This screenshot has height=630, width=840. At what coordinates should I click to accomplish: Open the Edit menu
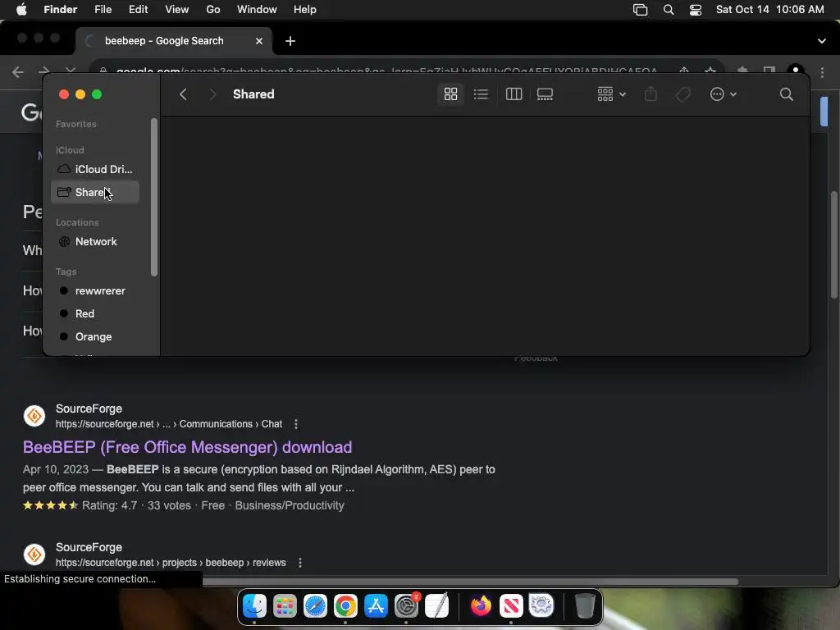(x=138, y=10)
